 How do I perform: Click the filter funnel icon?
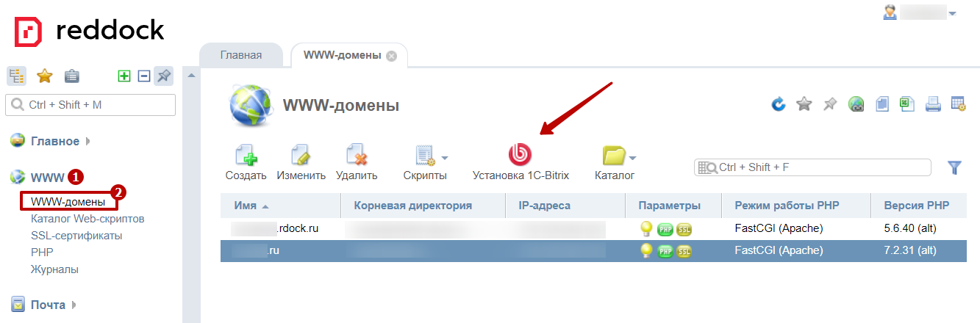954,167
